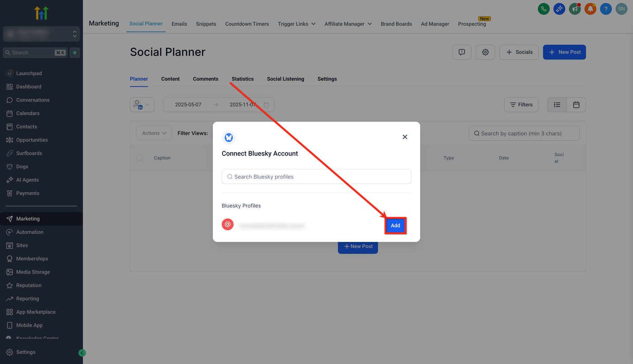The image size is (633, 364).
Task: Open the Brand Boards menu item
Action: coord(397,24)
